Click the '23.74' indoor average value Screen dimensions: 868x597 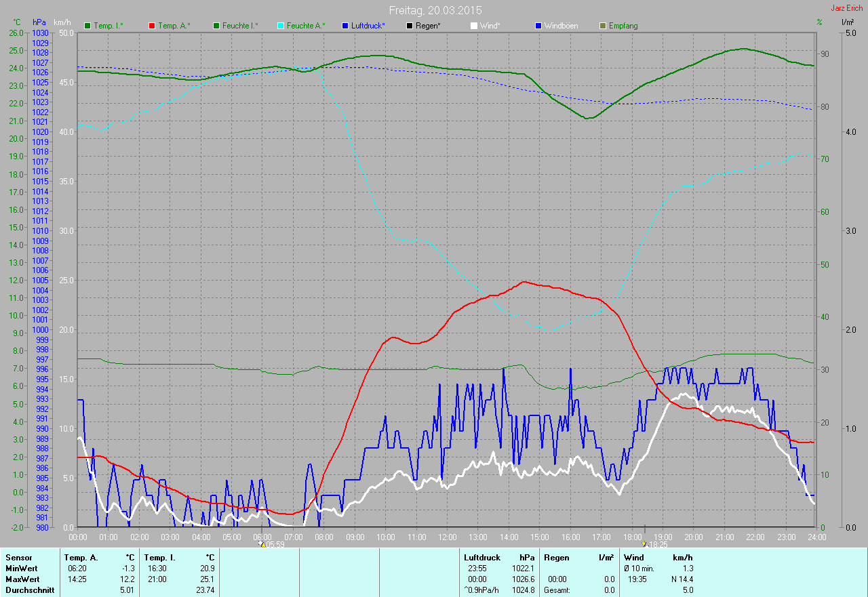205,590
